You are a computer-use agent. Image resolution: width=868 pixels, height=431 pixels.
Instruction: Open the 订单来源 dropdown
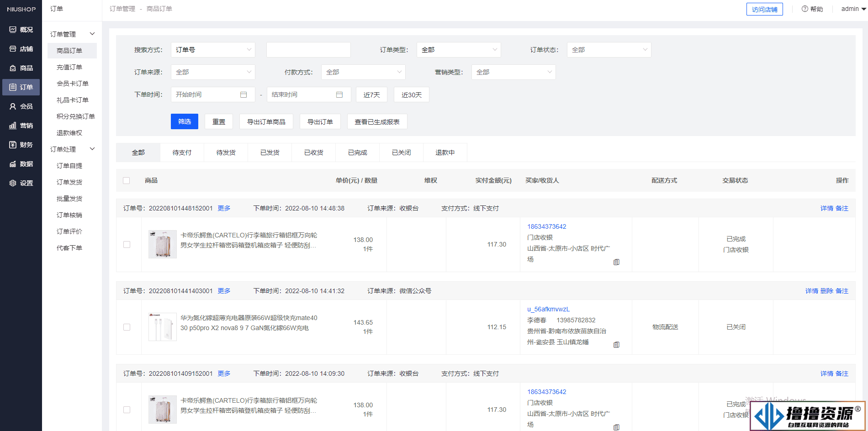coord(213,72)
